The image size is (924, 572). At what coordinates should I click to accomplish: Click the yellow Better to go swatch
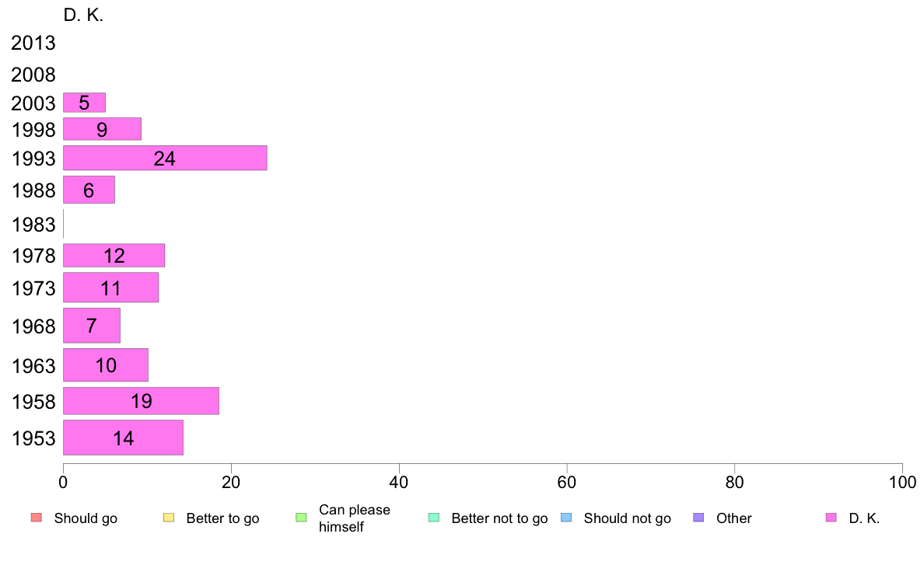pyautogui.click(x=169, y=518)
